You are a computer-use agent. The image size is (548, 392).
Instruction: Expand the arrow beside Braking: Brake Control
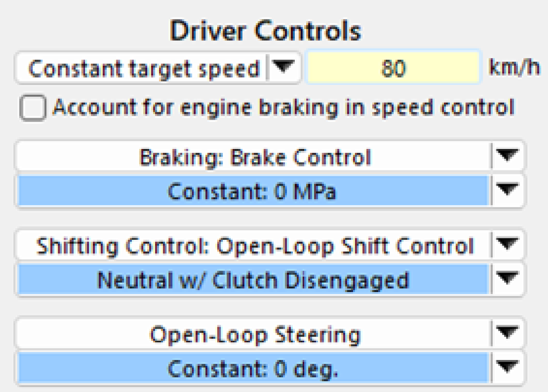pyautogui.click(x=508, y=157)
